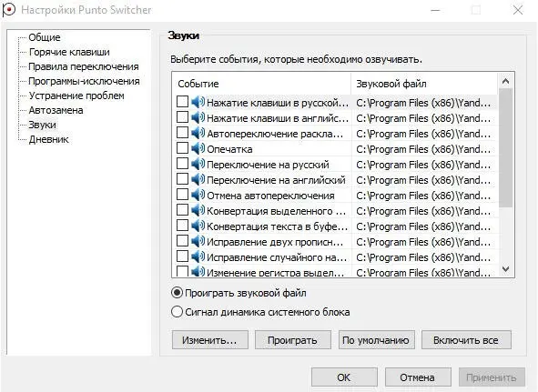Image resolution: width=538 pixels, height=392 pixels.
Task: Click the Включить все button
Action: (466, 340)
